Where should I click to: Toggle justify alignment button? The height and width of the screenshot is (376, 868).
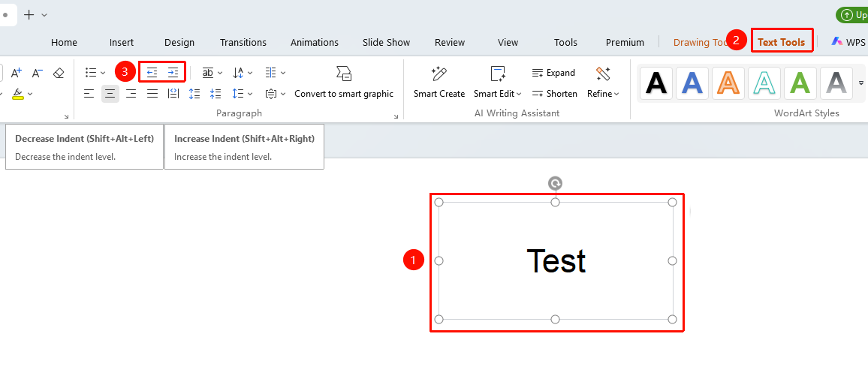152,94
